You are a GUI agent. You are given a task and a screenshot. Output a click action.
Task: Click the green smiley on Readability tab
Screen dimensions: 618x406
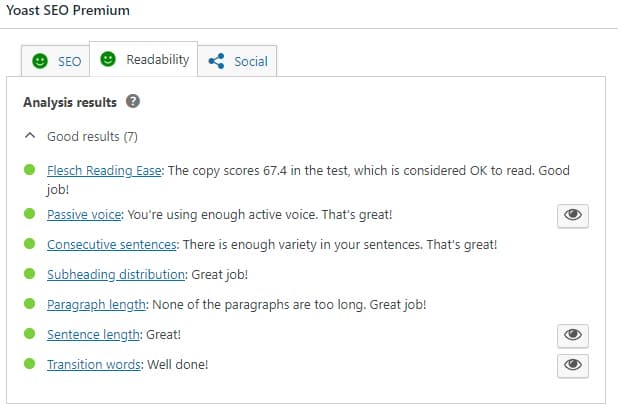pos(108,59)
